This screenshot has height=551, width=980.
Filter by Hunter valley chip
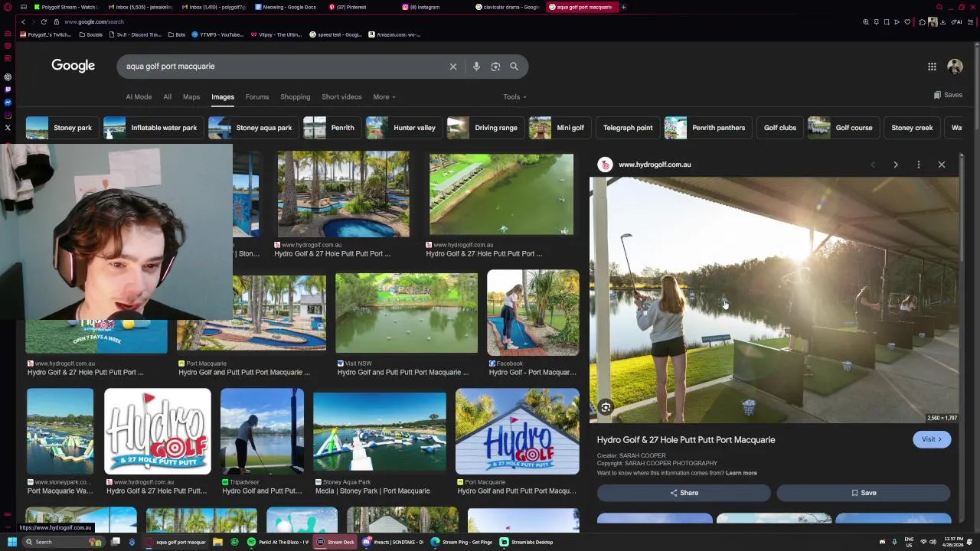(403, 128)
